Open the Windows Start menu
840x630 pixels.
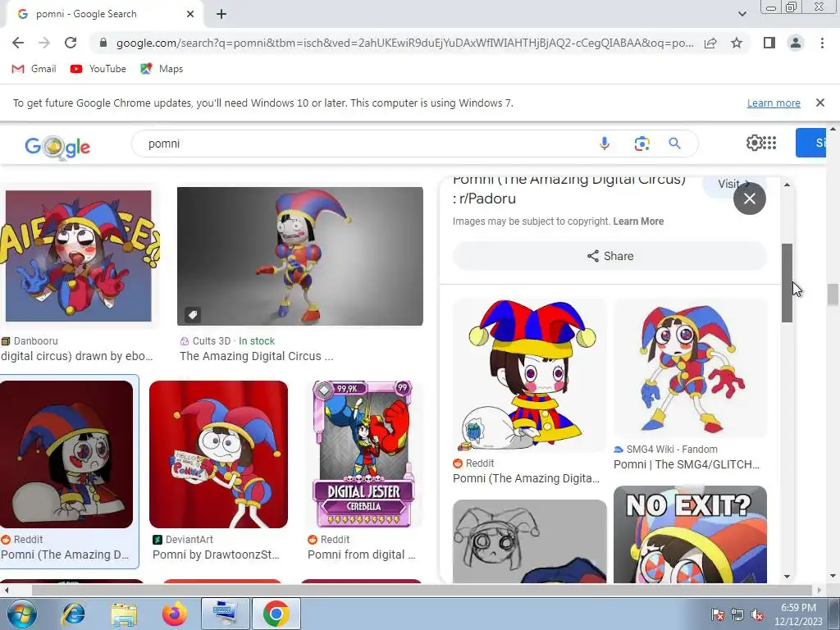point(21,614)
